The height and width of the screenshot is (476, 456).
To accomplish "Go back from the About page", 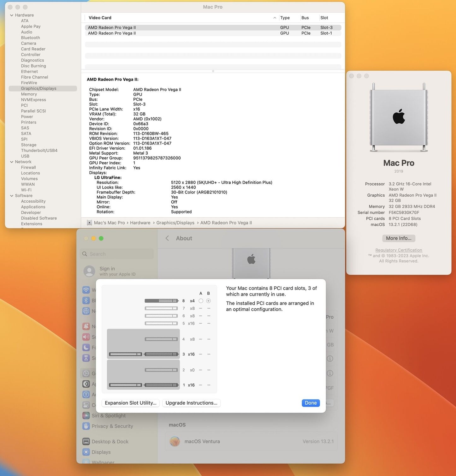I will [167, 238].
